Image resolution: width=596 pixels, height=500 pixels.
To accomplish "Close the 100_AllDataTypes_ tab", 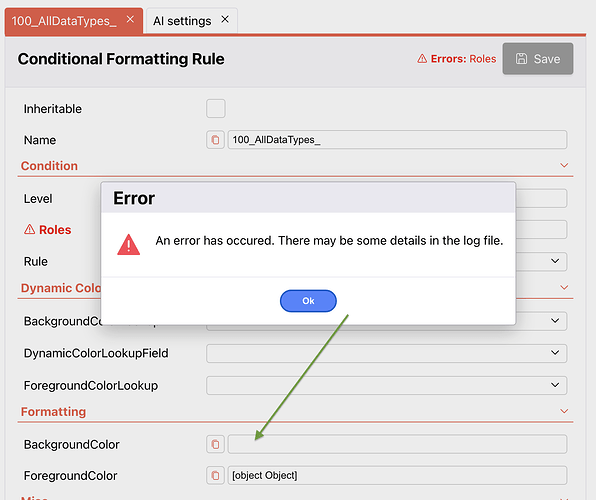I will [130, 19].
